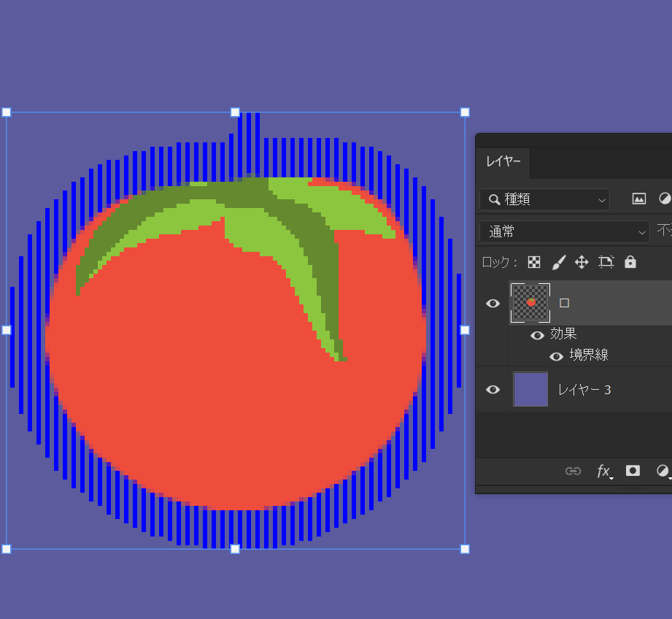Hide the tomato layer visibility eye
This screenshot has height=619, width=672.
click(x=493, y=303)
